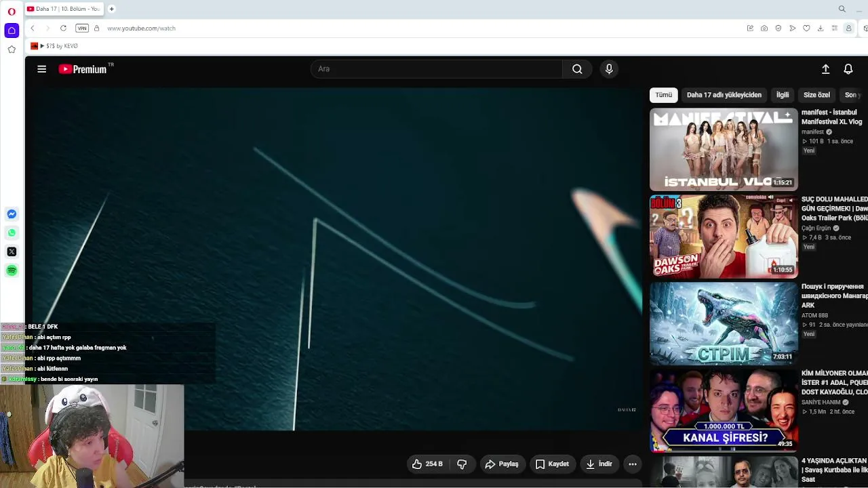
Task: Open the Opera main menu
Action: tap(12, 12)
